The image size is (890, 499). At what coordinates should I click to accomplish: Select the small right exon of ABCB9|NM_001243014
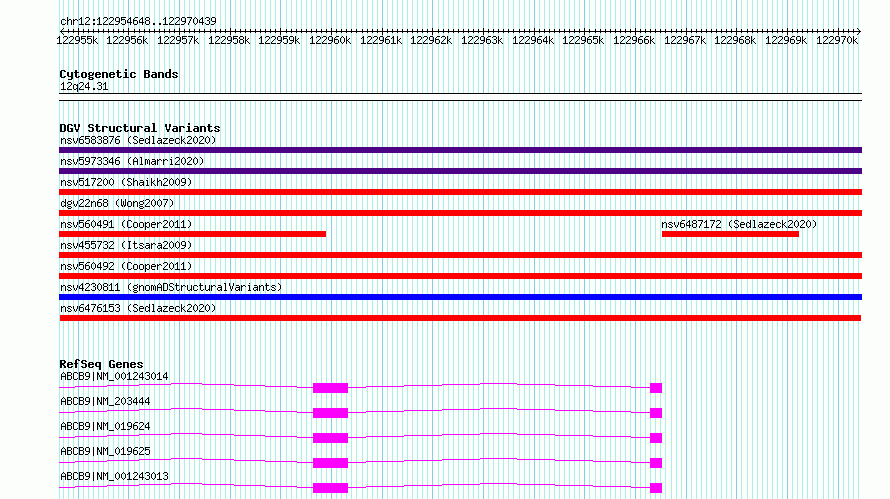click(656, 388)
